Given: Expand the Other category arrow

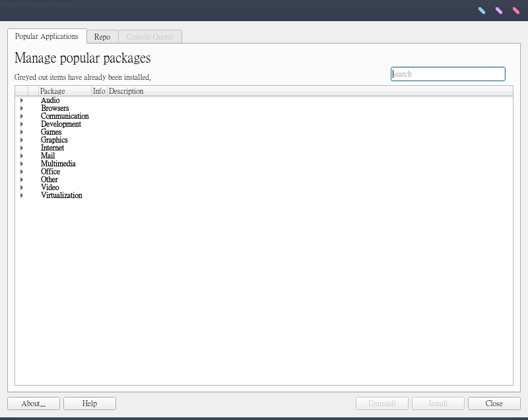Looking at the screenshot, I should (x=22, y=180).
